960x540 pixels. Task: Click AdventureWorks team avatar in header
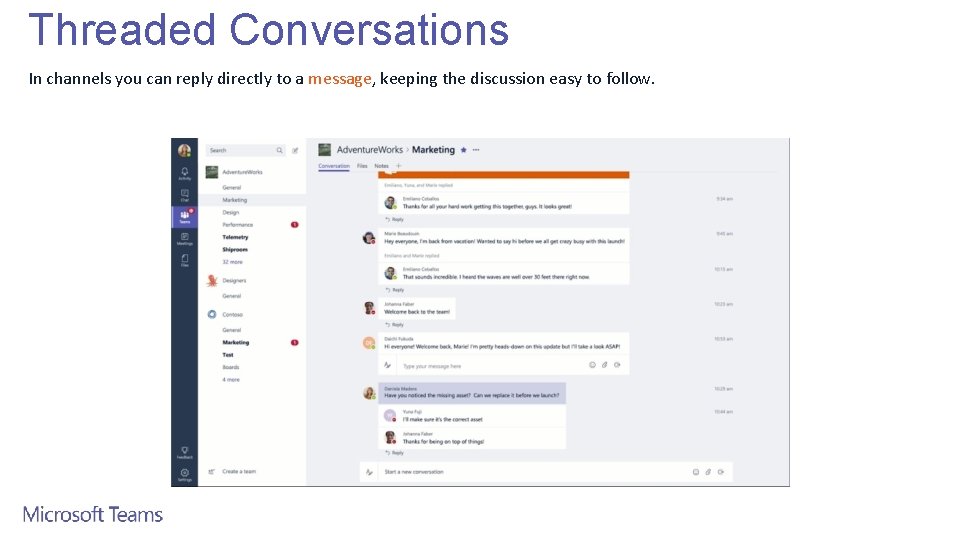tap(324, 149)
